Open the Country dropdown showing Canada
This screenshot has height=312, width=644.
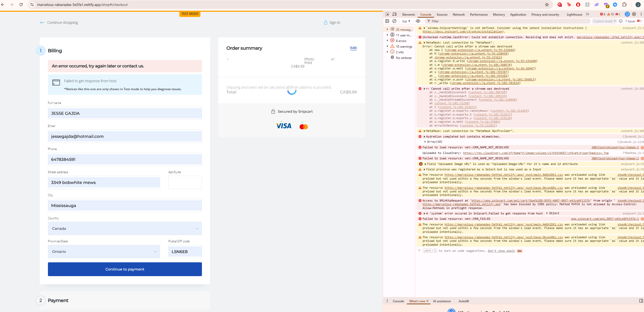click(125, 228)
